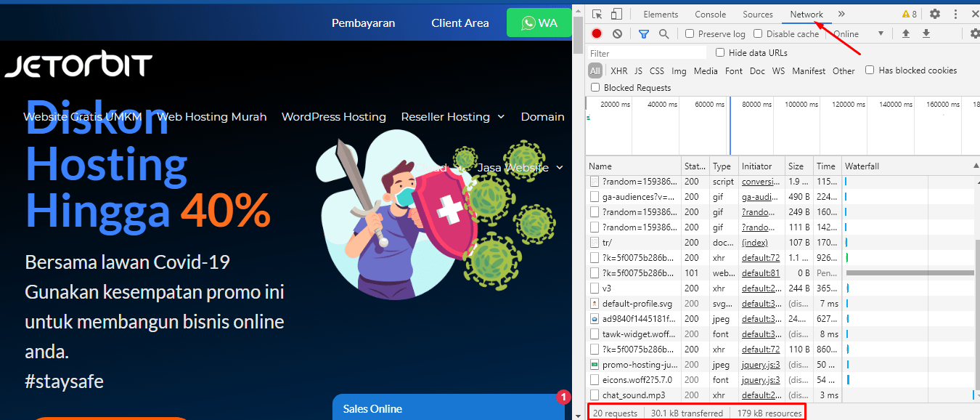Activate the inspect element picker icon
The height and width of the screenshot is (420, 980).
[x=597, y=14]
